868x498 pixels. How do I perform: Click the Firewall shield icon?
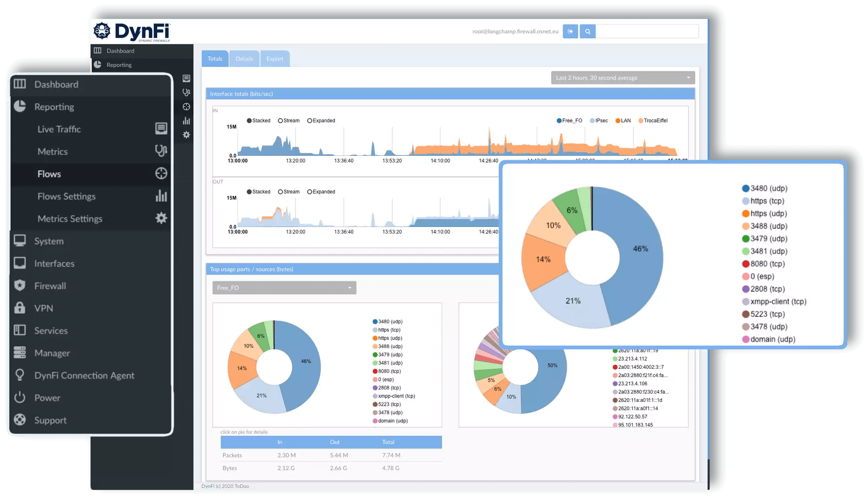click(x=20, y=286)
